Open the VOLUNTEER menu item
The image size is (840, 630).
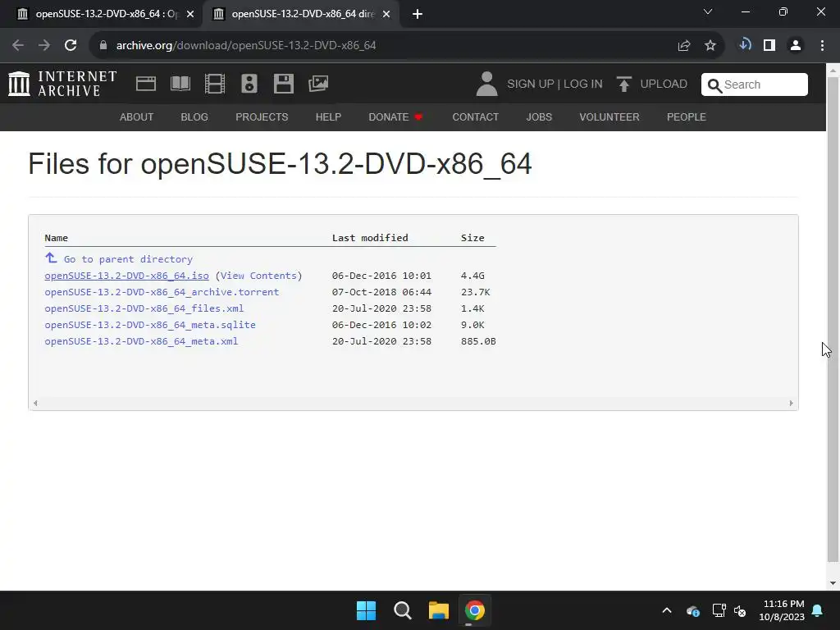(609, 117)
